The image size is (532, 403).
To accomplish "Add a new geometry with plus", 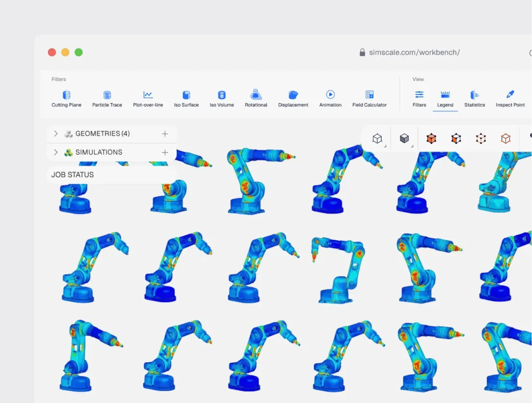I will point(165,134).
